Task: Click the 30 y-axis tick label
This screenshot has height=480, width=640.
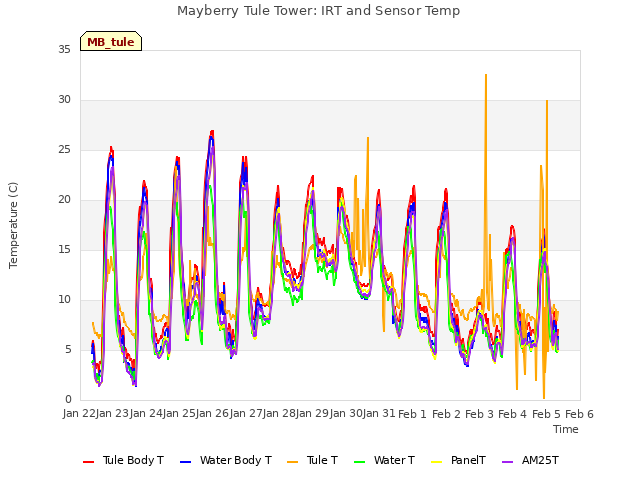Action: (x=64, y=100)
